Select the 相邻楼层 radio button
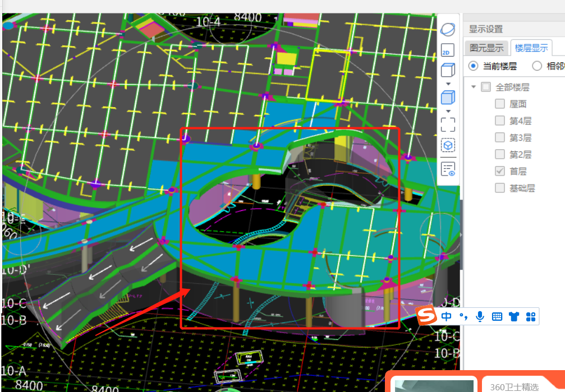This screenshot has width=565, height=392. (537, 66)
